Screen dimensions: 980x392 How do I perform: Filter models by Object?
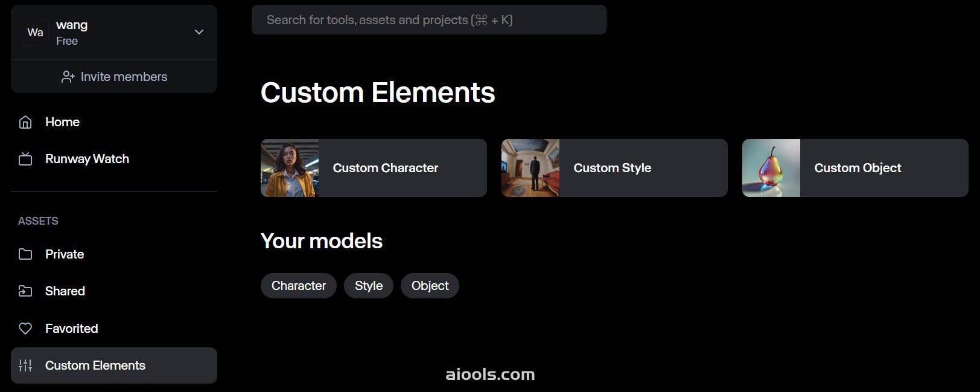click(430, 286)
